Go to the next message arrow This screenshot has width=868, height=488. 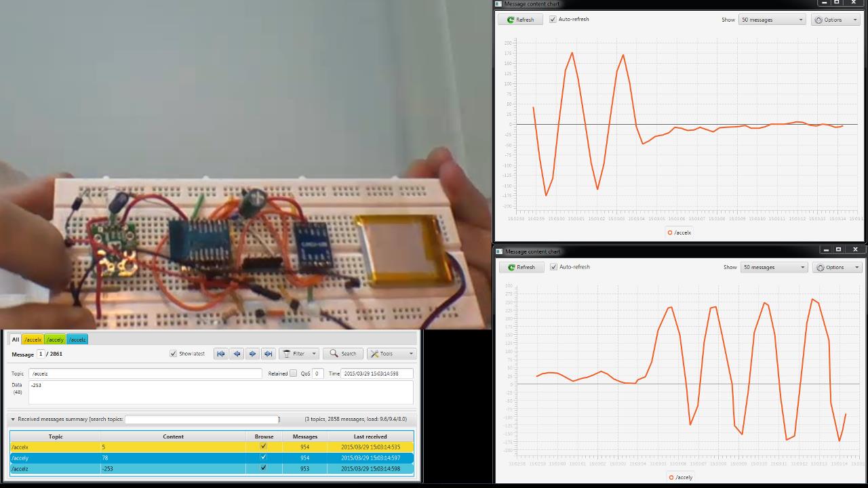tap(252, 353)
